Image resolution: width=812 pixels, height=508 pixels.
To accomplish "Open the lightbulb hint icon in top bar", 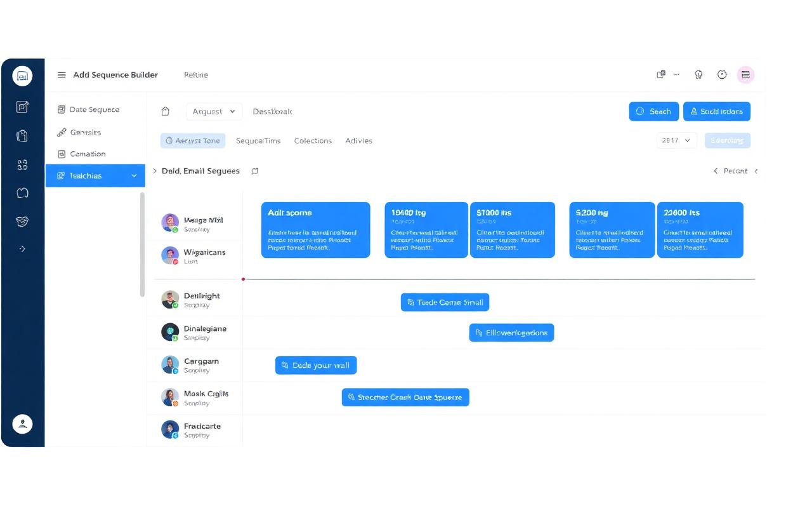I will (x=698, y=74).
